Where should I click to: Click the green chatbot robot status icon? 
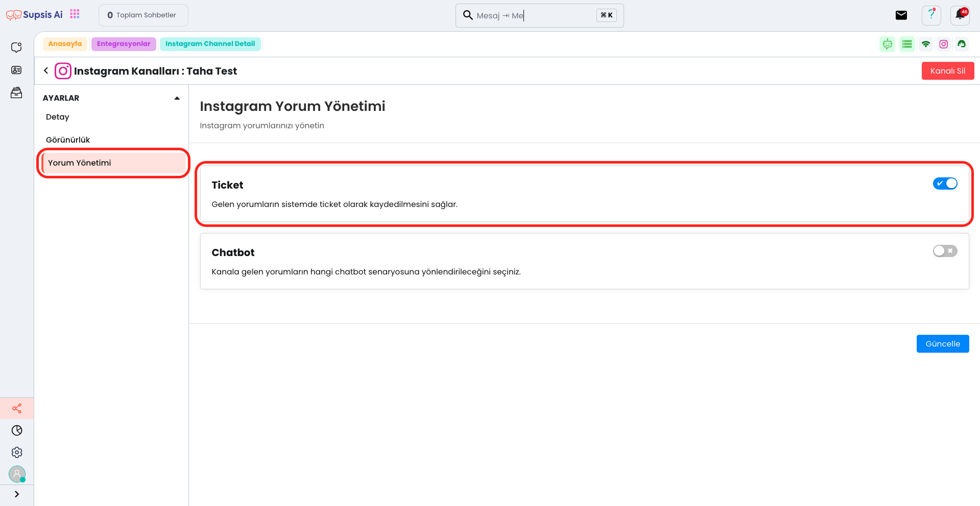[888, 44]
